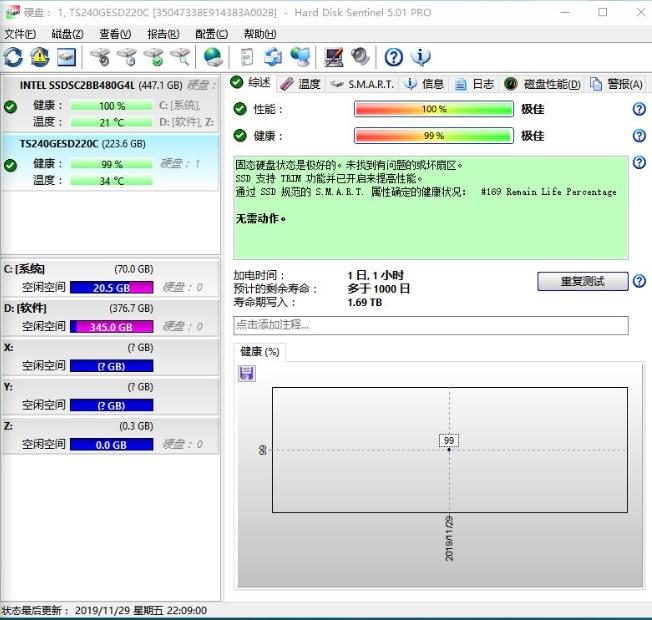The height and width of the screenshot is (620, 652).
Task: Open the 查看(V) menu
Action: click(x=115, y=34)
